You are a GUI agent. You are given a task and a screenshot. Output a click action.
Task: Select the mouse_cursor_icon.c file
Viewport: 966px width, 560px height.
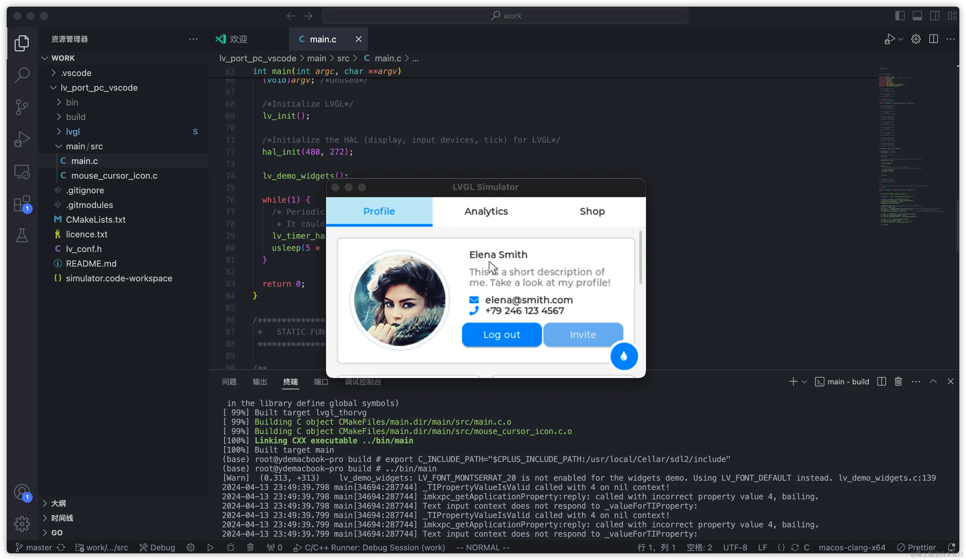[114, 176]
